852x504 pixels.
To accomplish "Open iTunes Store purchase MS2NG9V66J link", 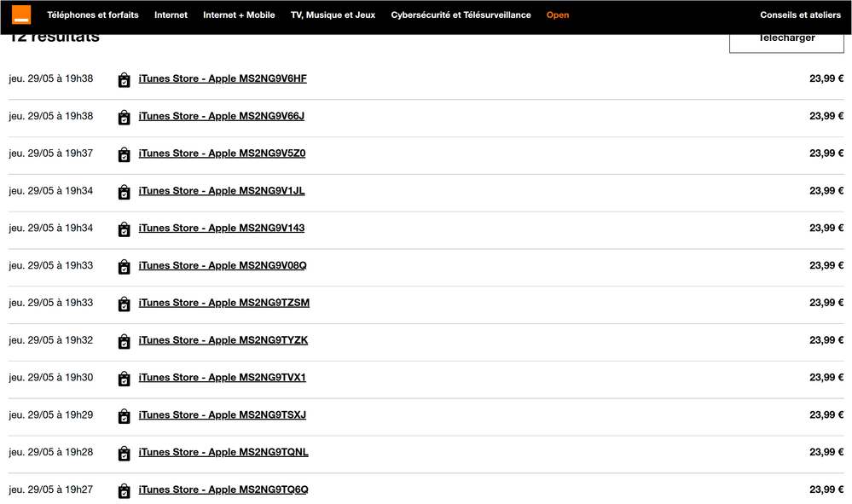I will click(x=222, y=116).
